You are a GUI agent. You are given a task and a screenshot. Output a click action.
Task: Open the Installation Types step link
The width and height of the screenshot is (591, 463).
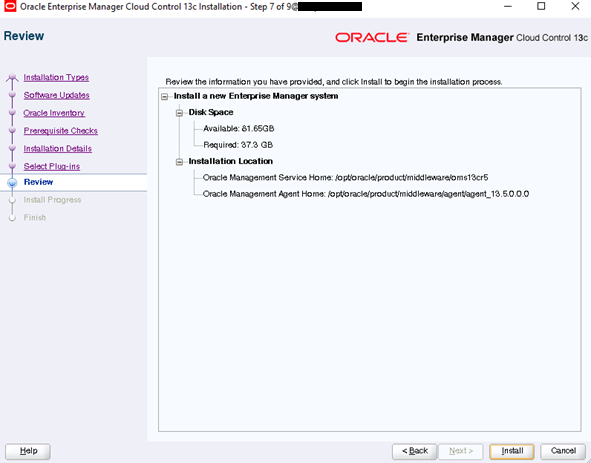56,77
